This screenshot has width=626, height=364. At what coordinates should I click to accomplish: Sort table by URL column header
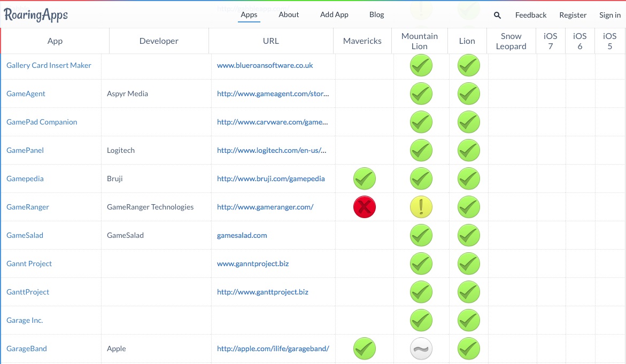click(x=271, y=41)
